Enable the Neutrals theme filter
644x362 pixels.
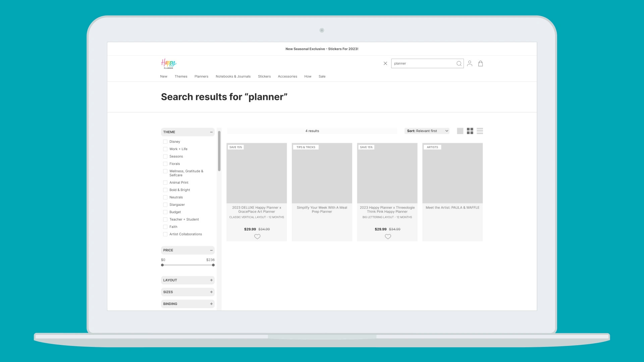point(165,197)
